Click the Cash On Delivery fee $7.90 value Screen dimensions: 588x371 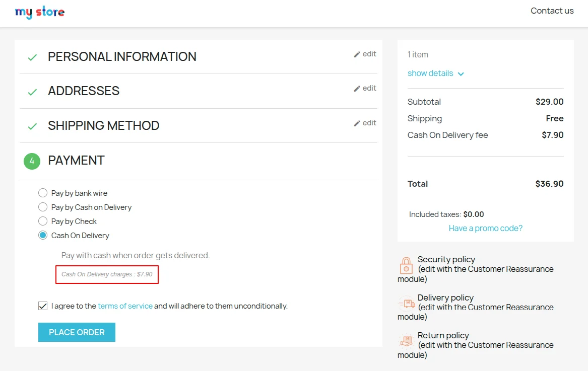pos(552,135)
